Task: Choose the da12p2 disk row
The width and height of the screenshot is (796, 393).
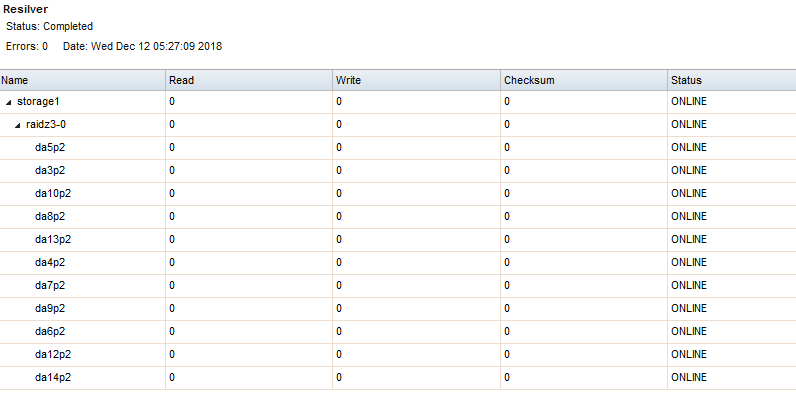Action: pyautogui.click(x=398, y=354)
